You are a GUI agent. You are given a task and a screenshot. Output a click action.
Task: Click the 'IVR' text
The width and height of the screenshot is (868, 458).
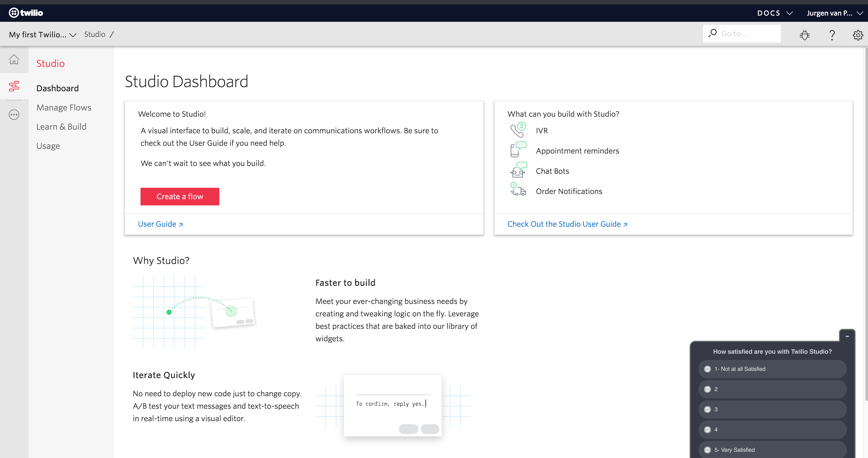pyautogui.click(x=542, y=131)
